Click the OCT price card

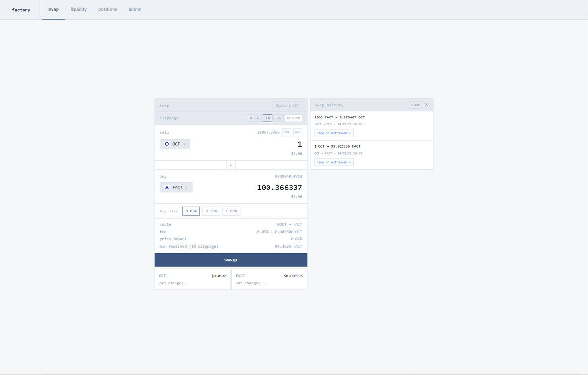[193, 279]
